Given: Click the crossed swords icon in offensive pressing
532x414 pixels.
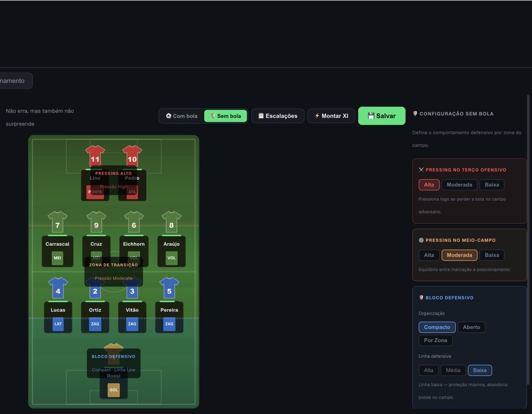Looking at the screenshot, I should [421, 170].
